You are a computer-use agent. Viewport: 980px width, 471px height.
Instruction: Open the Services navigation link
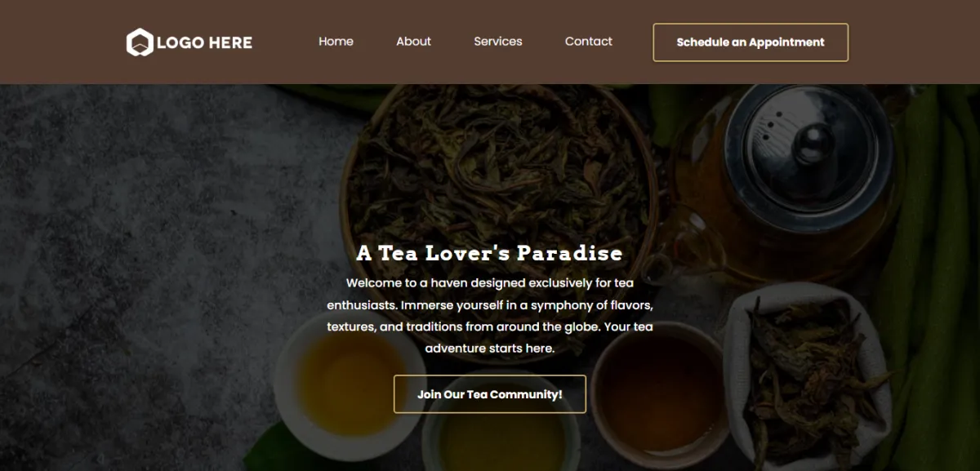[x=498, y=42]
